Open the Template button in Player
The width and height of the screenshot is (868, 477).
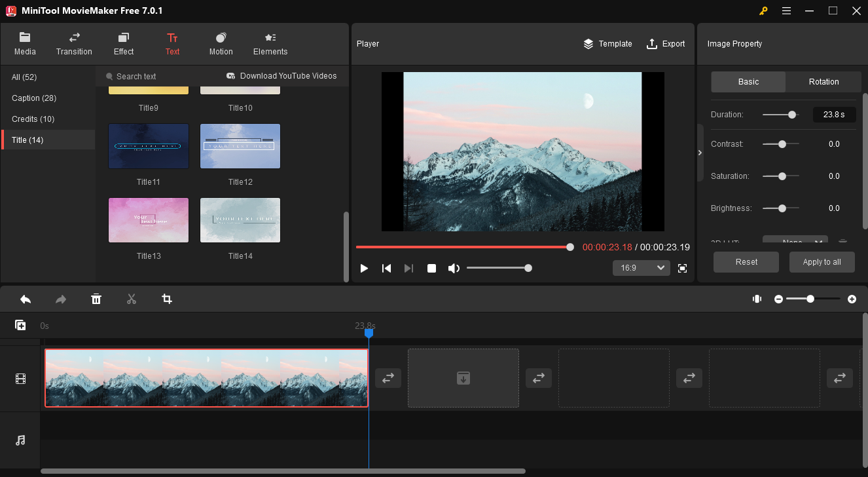point(607,44)
